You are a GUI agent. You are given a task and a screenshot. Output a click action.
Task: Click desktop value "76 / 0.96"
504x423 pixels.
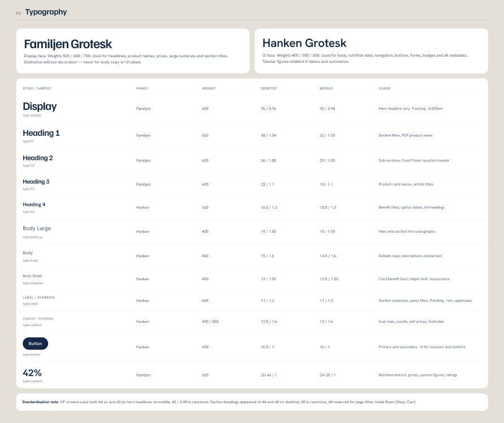(x=268, y=109)
